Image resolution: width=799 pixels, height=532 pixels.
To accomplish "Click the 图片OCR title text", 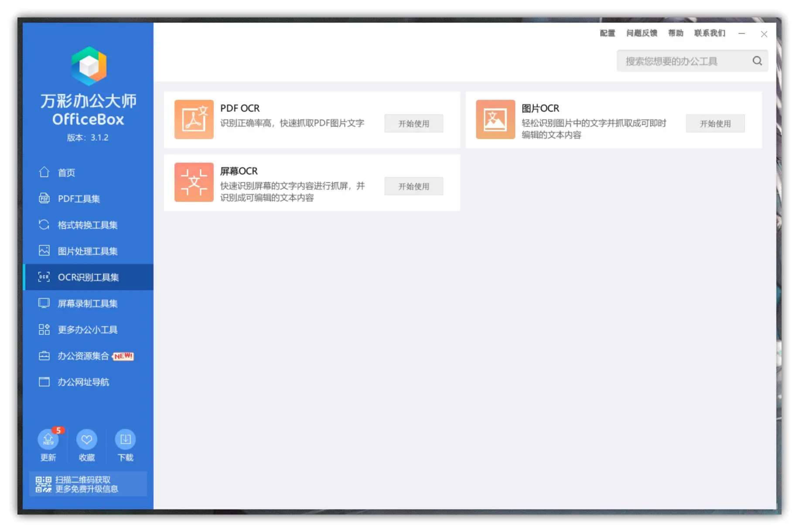I will (x=540, y=108).
